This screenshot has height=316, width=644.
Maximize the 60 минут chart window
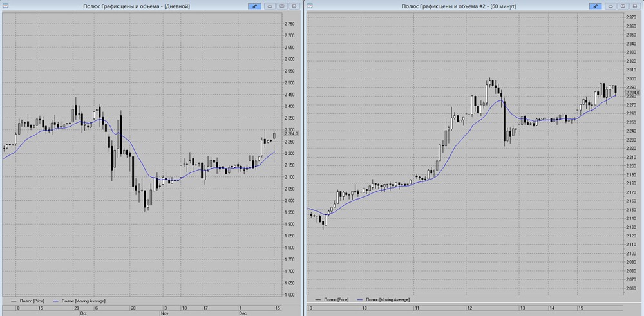tap(623, 6)
